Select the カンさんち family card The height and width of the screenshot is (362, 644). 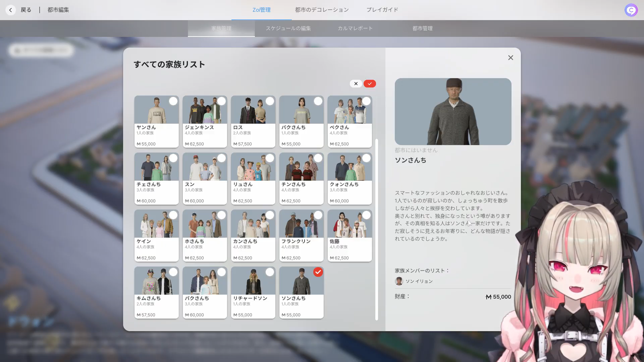coord(253,236)
